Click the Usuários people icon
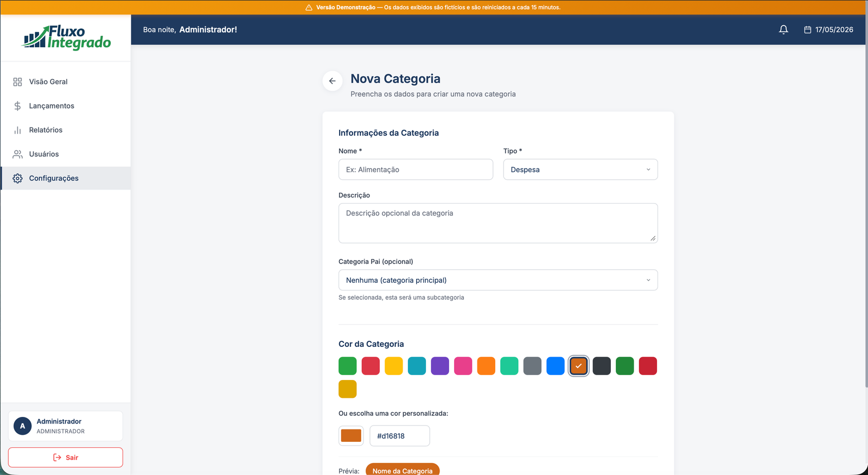Viewport: 868px width, 475px height. [17, 154]
